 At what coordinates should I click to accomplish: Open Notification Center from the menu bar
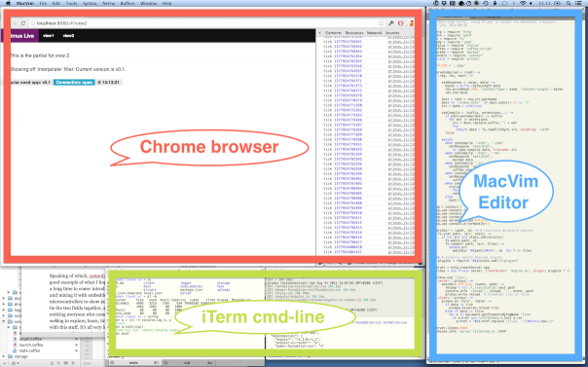pyautogui.click(x=579, y=3)
